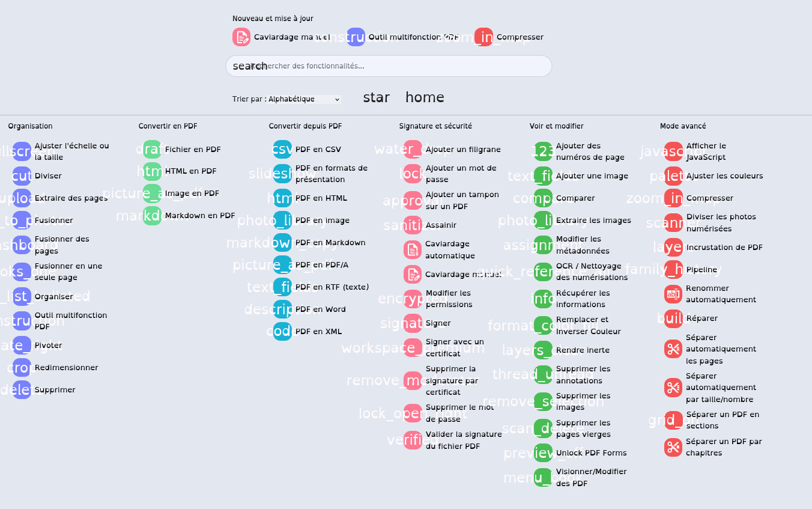Screen dimensions: 812x509
Task: Click the Comparer tool icon
Action: (x=543, y=198)
